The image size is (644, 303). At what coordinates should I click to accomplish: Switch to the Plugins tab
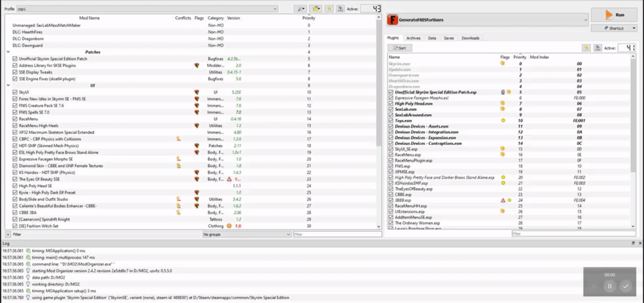click(x=393, y=38)
